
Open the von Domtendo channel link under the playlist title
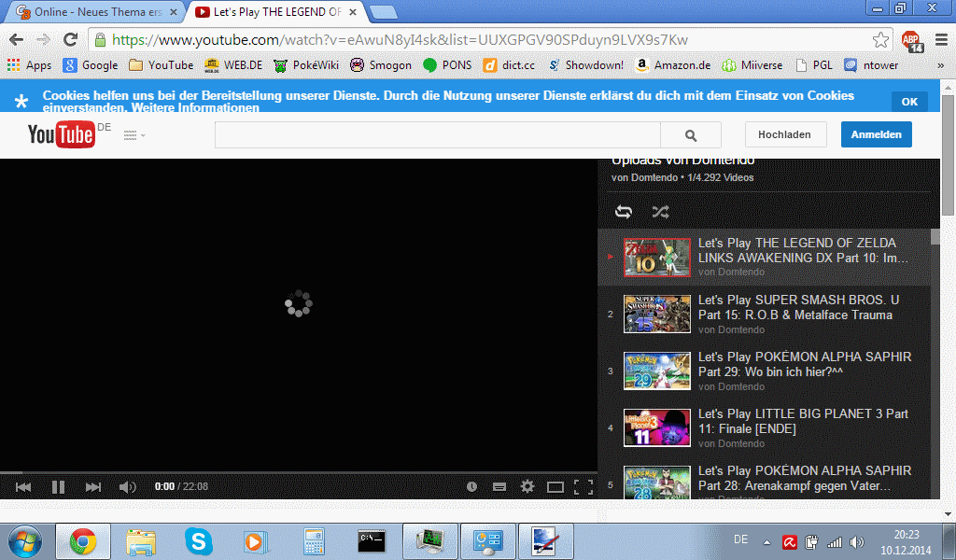point(644,177)
